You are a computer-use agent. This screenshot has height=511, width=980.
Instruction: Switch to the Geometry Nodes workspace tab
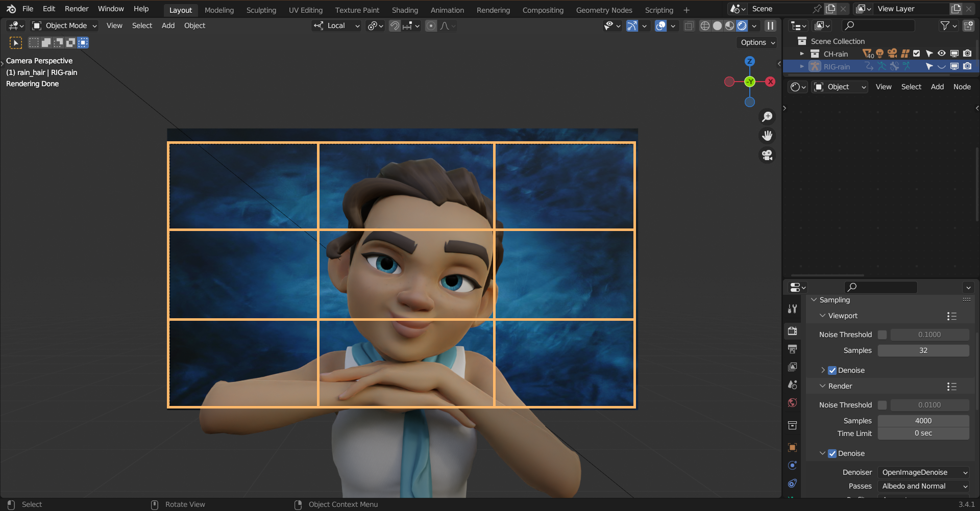pos(604,10)
